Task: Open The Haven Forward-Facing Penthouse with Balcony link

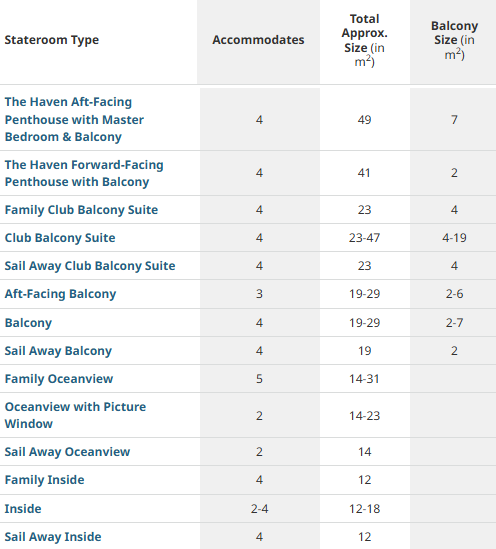Action: [x=84, y=173]
